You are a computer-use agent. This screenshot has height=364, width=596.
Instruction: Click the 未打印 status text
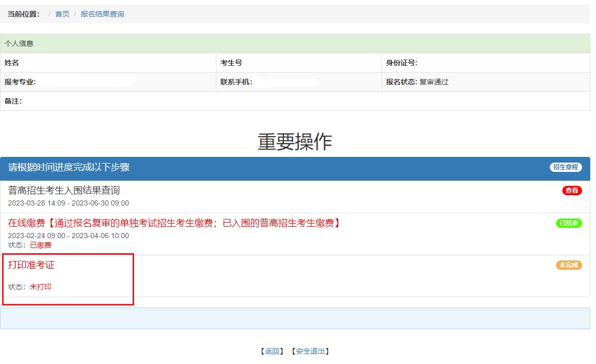[x=40, y=287]
